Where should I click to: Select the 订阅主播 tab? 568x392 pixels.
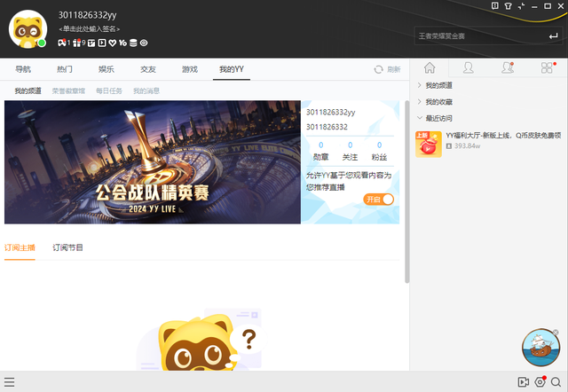coord(20,247)
